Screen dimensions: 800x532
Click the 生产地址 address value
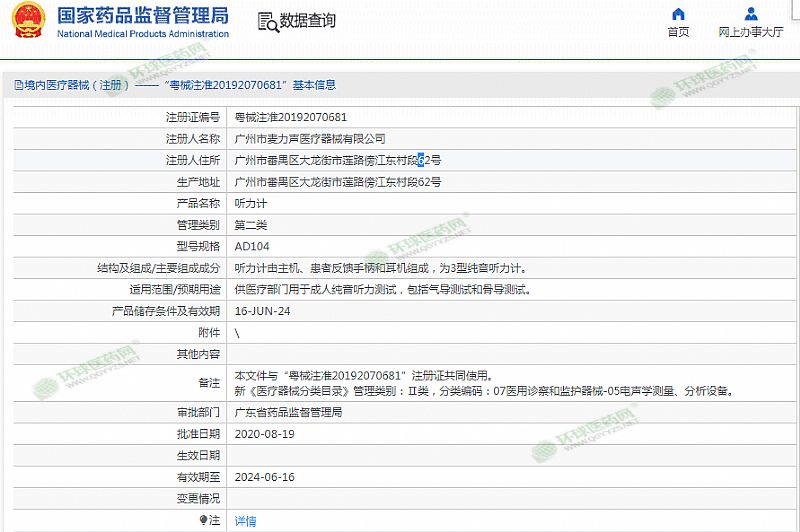pos(337,182)
